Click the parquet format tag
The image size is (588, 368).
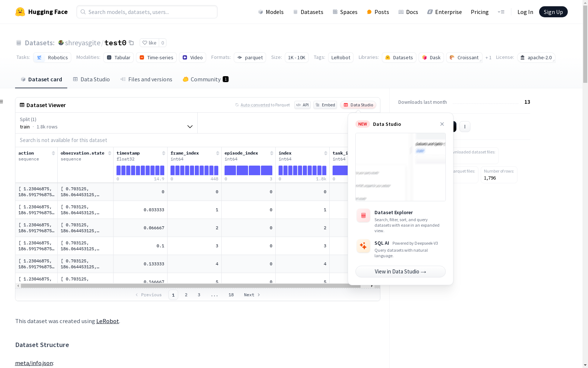tap(250, 57)
